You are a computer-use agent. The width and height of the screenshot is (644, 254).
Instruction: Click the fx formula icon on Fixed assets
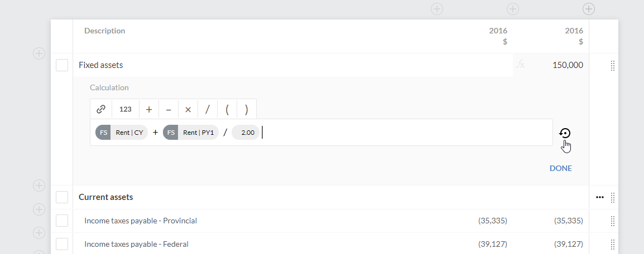click(521, 65)
